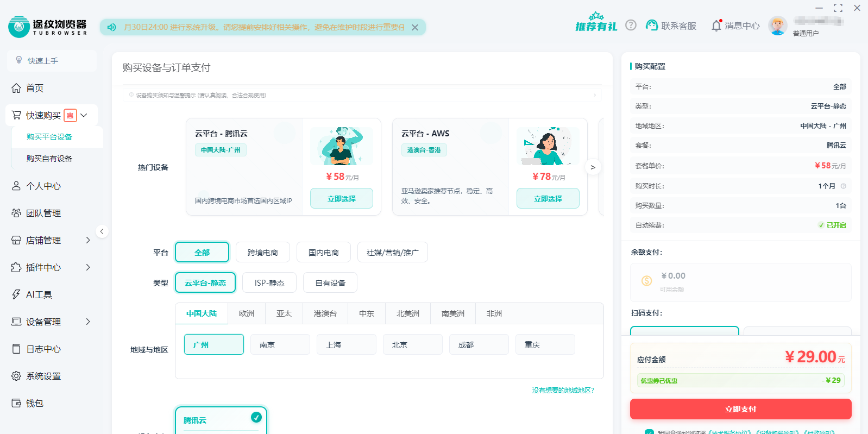This screenshot has height=434, width=868.
Task: Open 联系客服 customer service headset icon
Action: (652, 26)
